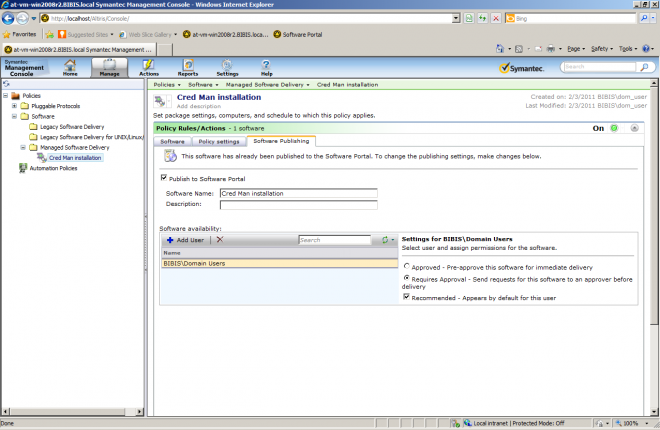Click the green On status indicator
Viewport: 660px width, 430px height.
point(614,128)
